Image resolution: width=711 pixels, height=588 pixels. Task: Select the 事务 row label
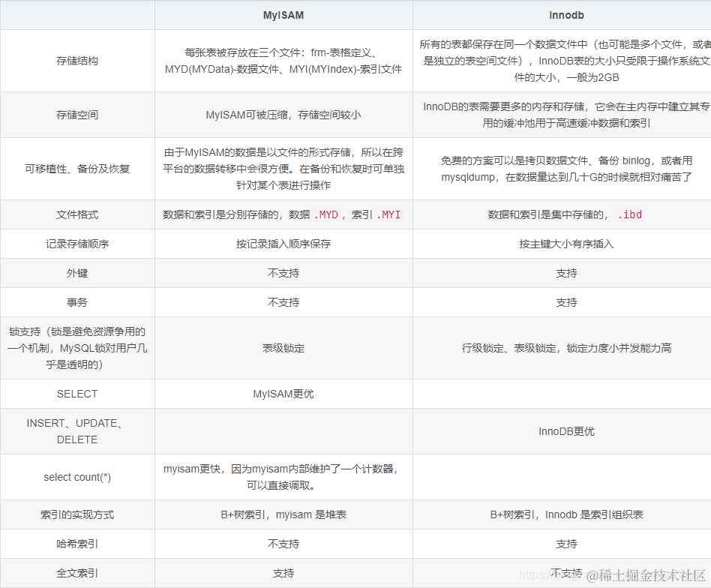(77, 302)
